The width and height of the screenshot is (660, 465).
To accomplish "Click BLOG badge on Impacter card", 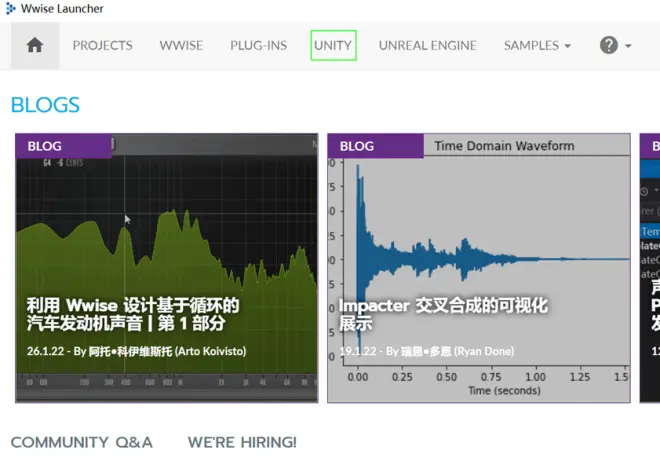I will 375,146.
